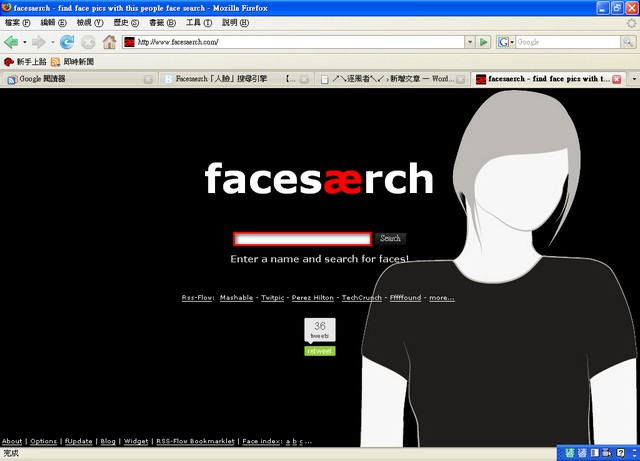Close the 新增文章 Word tab
Screen dimensions: 640x461
(460, 79)
